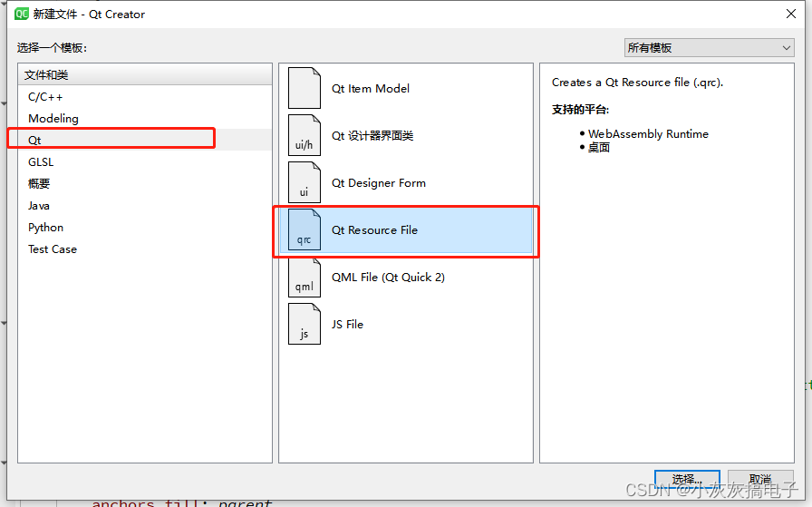Click the 取消 cancel button
Screen dimensions: 812x507
point(760,479)
